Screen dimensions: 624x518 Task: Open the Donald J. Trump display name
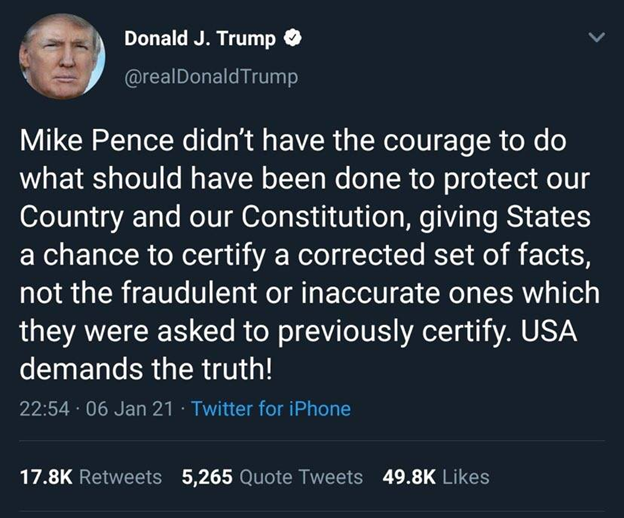click(200, 39)
